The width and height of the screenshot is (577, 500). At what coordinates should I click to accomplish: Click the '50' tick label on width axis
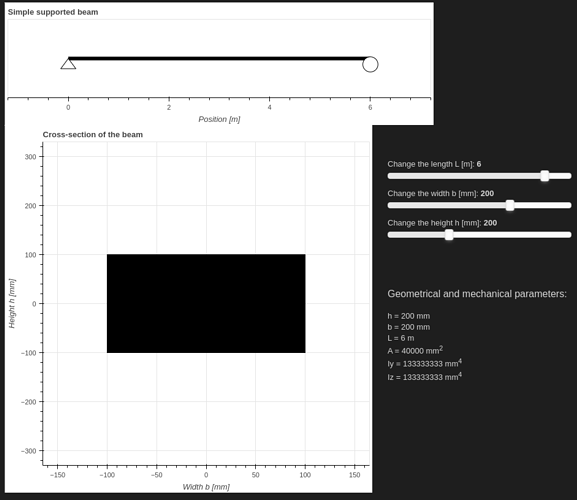[255, 475]
